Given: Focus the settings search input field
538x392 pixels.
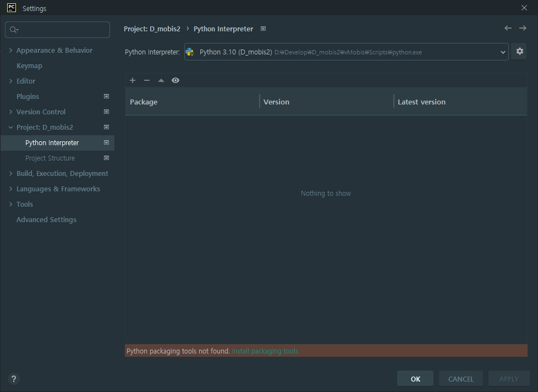Looking at the screenshot, I should click(x=57, y=30).
